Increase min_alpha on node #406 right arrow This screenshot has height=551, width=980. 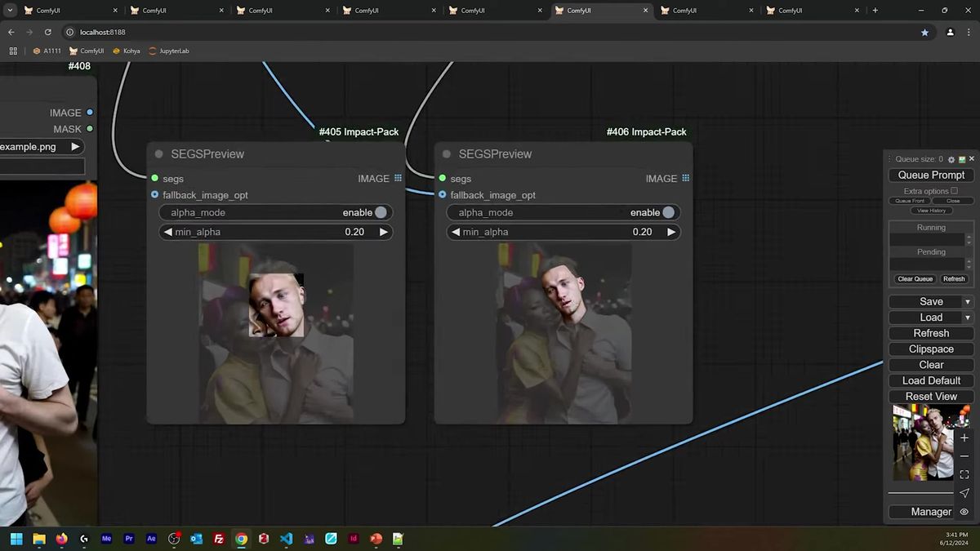click(670, 232)
